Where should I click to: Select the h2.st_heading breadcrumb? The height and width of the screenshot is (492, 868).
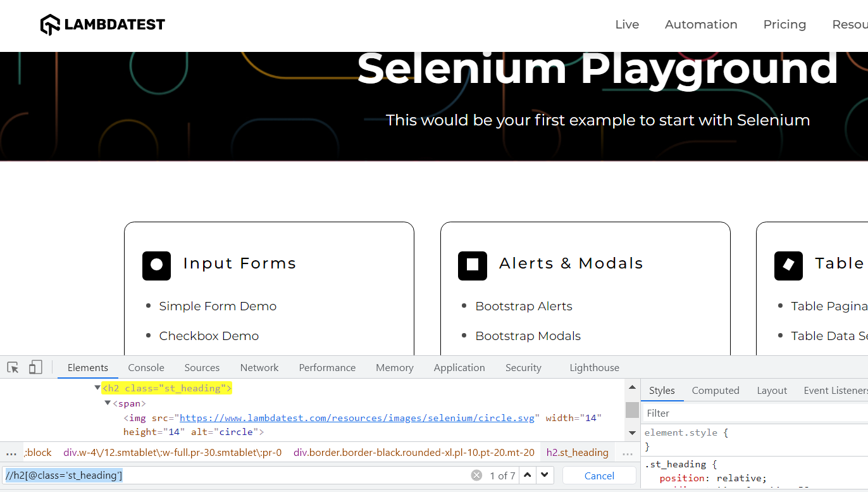click(578, 452)
